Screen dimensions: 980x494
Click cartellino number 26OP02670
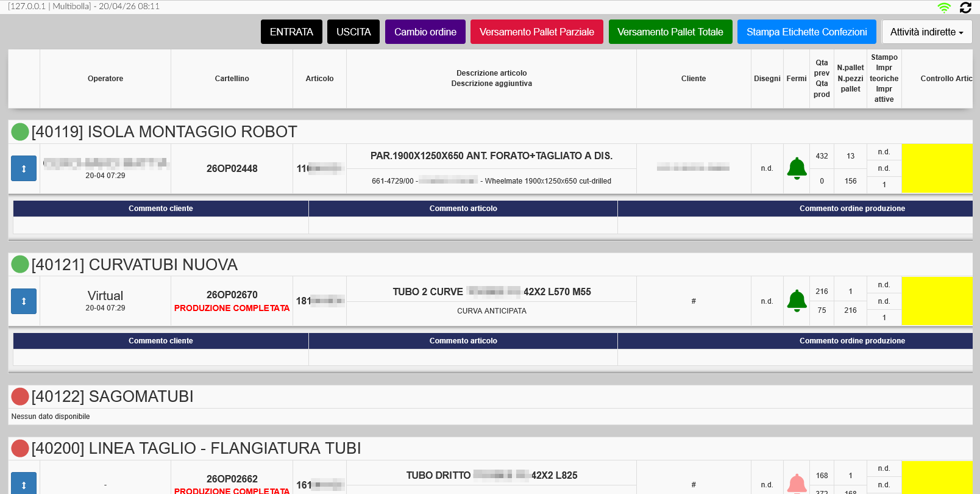point(232,295)
